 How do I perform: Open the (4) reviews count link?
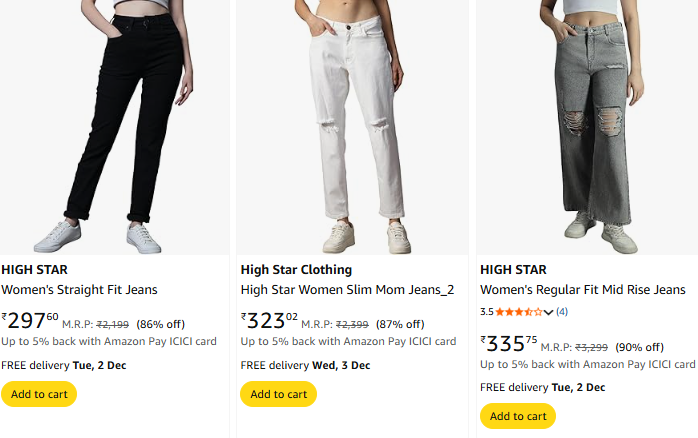click(562, 312)
